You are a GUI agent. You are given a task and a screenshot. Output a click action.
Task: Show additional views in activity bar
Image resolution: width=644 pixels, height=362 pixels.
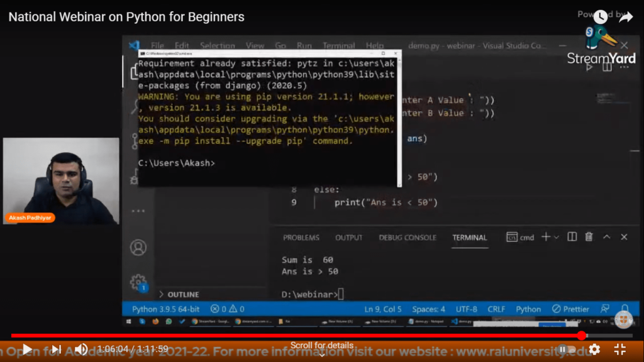point(138,211)
